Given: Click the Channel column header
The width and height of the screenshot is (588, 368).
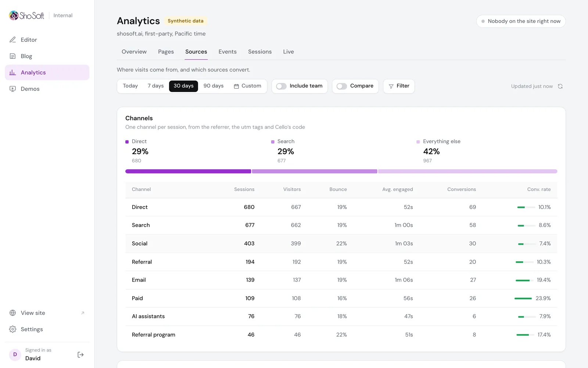Looking at the screenshot, I should click(x=141, y=189).
